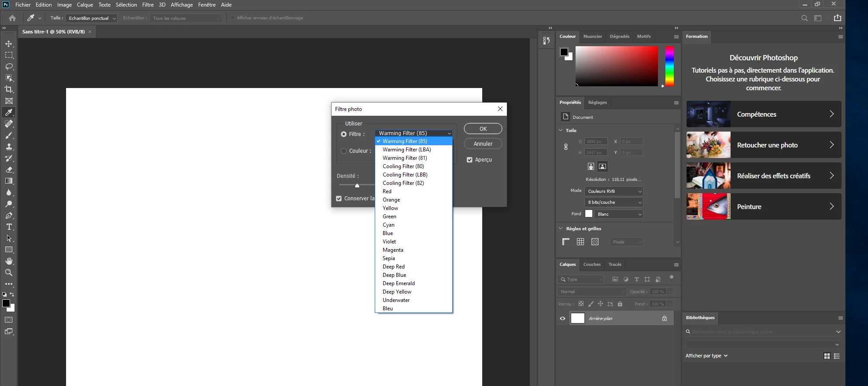Open the Fond Blanc dropdown

click(619, 214)
